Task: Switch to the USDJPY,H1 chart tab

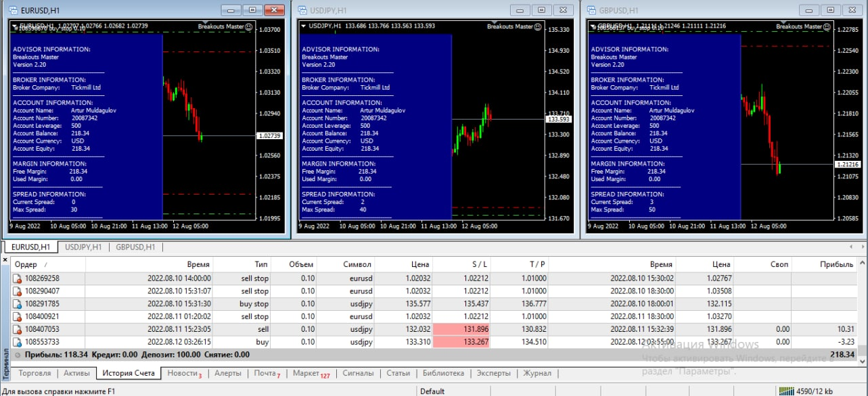Action: 83,247
